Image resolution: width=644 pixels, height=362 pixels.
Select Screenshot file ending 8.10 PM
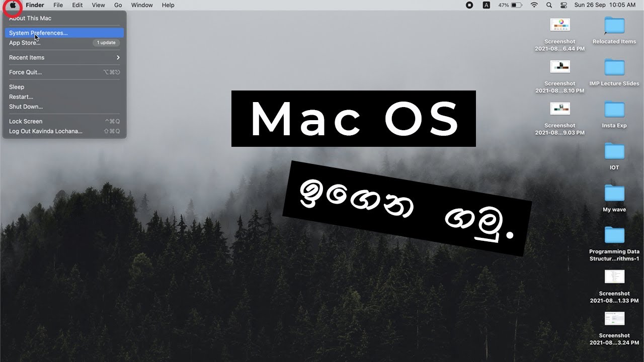click(559, 75)
